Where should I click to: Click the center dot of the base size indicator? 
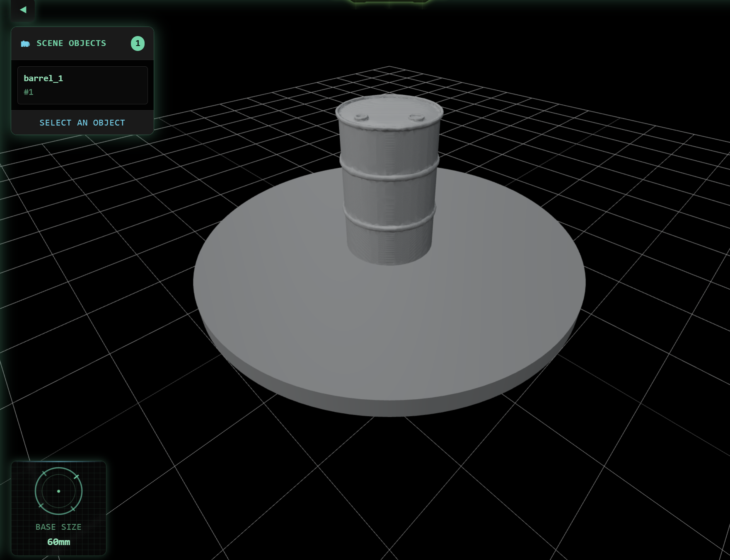58,491
